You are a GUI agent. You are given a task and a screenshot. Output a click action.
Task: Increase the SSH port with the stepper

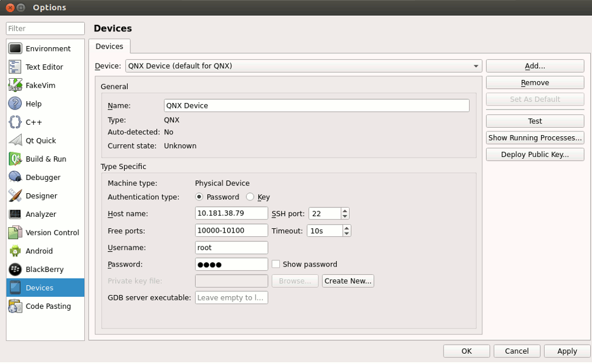[x=344, y=210]
